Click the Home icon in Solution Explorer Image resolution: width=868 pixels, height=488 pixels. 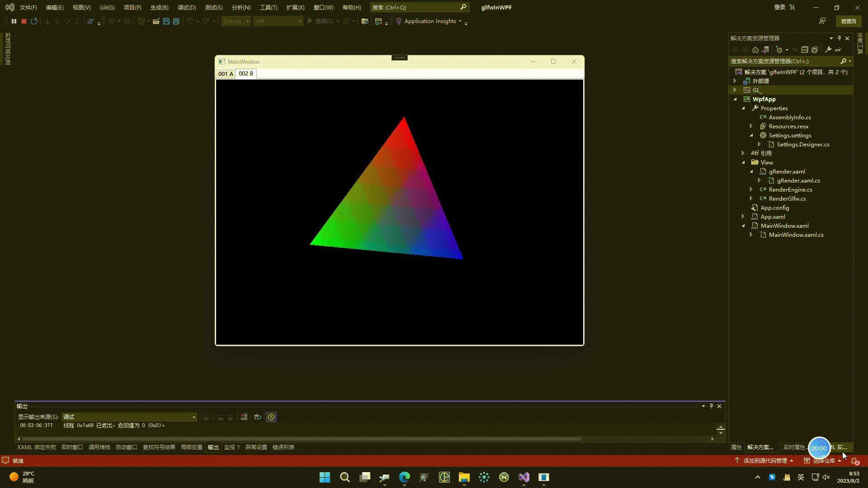click(755, 50)
